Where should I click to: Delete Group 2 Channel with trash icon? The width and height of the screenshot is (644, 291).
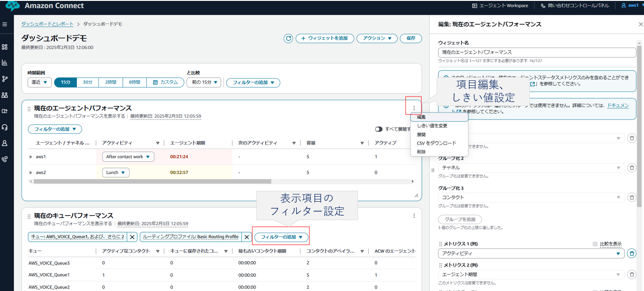coord(632,168)
